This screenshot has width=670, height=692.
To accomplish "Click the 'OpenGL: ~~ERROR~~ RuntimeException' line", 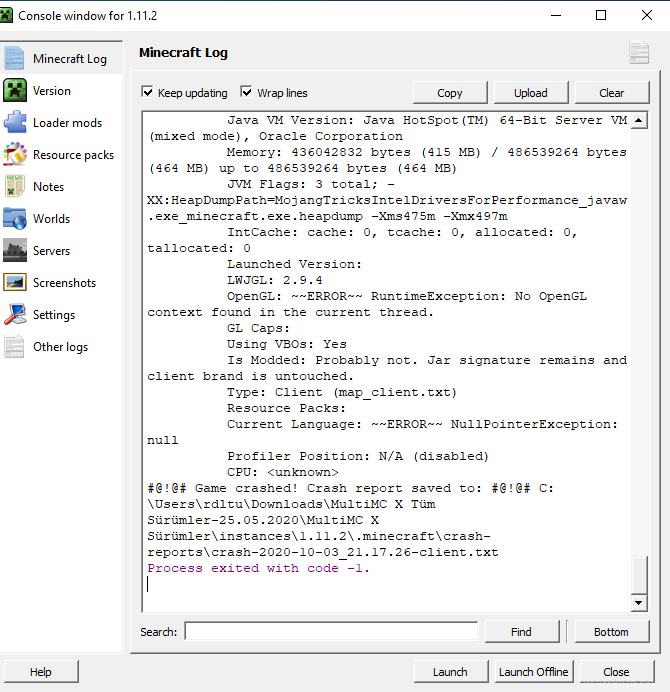I will pos(407,296).
